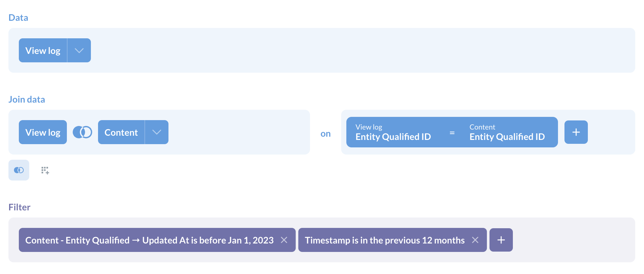Open the pick columns grid icon below the join

[45, 170]
